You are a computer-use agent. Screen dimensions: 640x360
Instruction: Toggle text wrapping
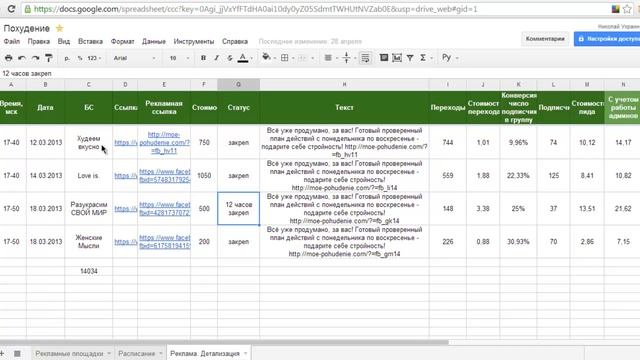coord(365,58)
